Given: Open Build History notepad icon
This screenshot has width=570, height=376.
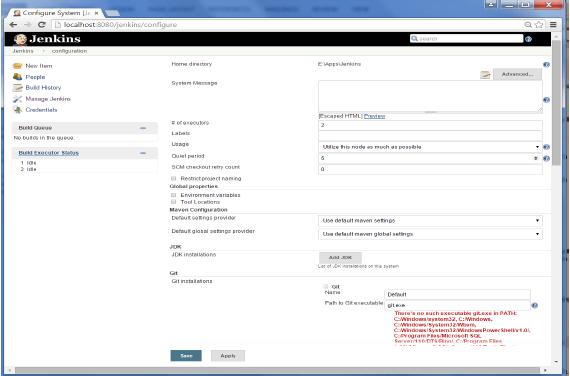Looking at the screenshot, I should click(17, 88).
